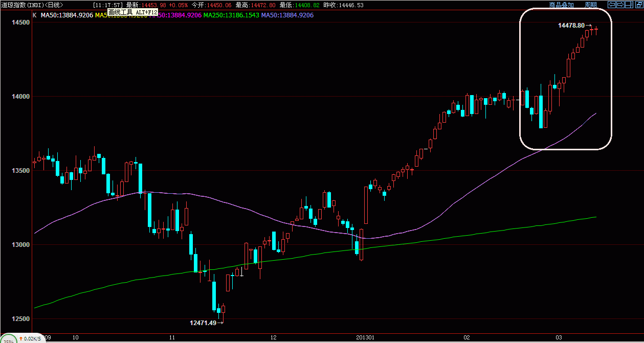
Task: Click the 11:17:57 timestamp
Action: (x=108, y=5)
